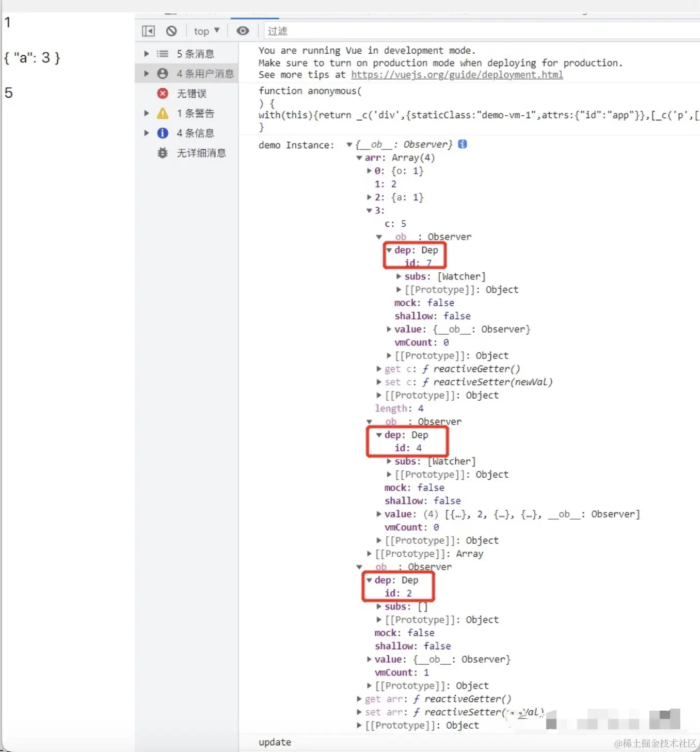Click the { "a": 3 } page text
Viewport: 700px width, 752px height.
pos(32,57)
